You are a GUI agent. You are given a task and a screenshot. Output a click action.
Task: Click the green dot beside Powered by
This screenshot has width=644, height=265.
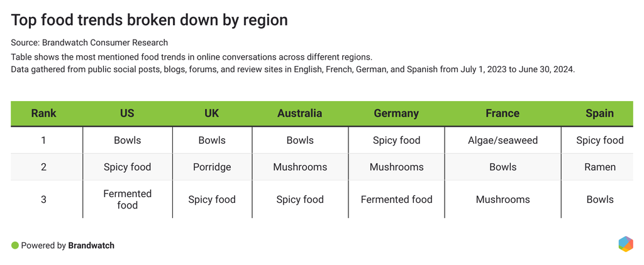15,246
